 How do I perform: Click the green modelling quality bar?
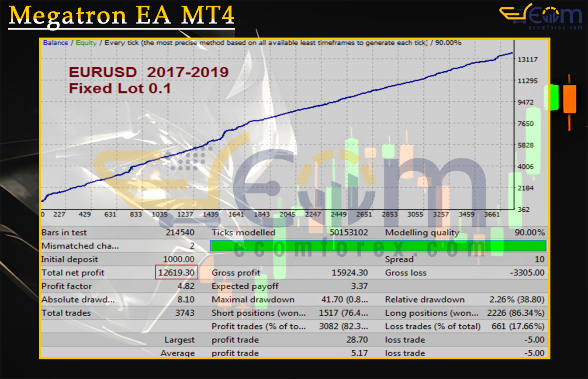point(378,246)
